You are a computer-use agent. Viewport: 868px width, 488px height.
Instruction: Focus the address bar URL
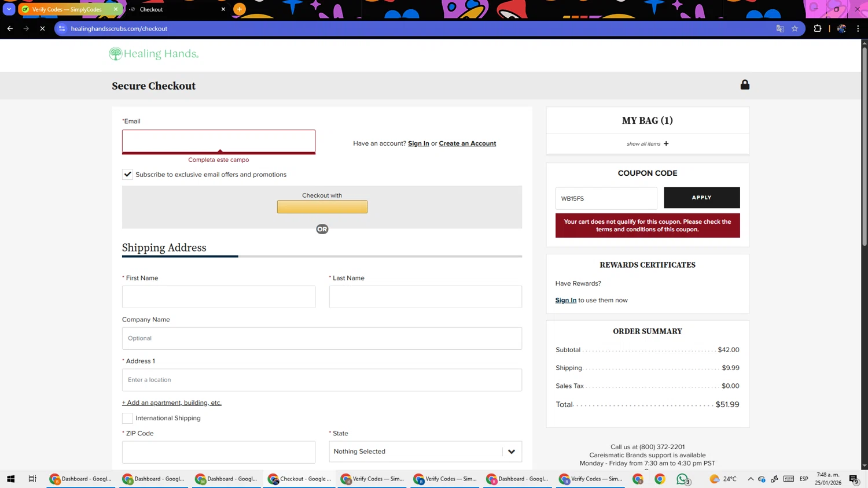tap(119, 28)
